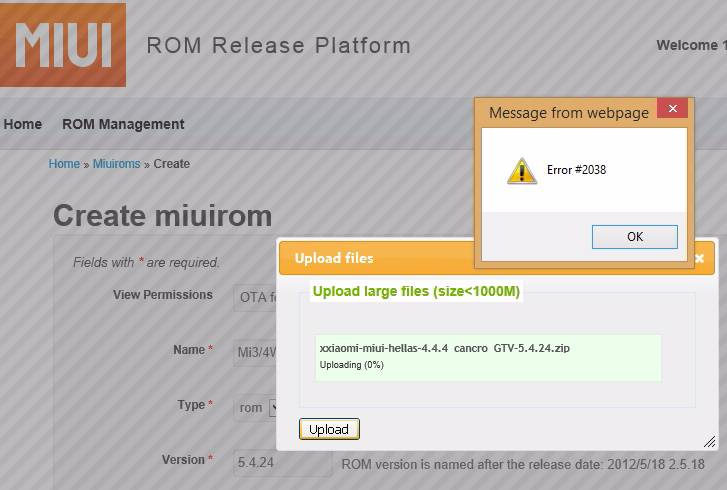
Task: Follow the Home breadcrumb link
Action: 64,164
